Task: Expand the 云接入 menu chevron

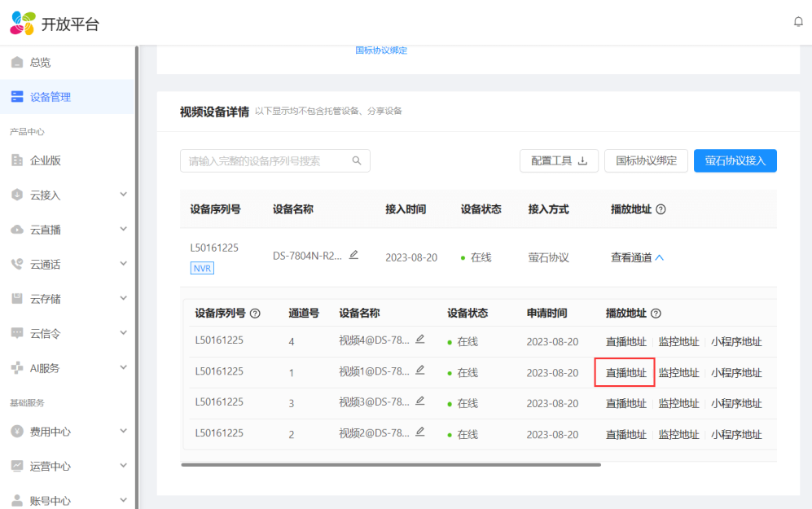Action: click(x=123, y=194)
